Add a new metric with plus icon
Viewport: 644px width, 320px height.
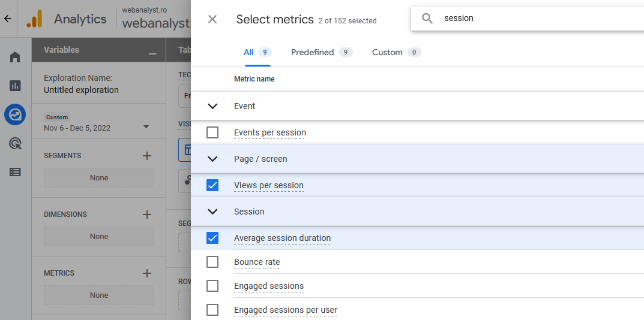[147, 273]
